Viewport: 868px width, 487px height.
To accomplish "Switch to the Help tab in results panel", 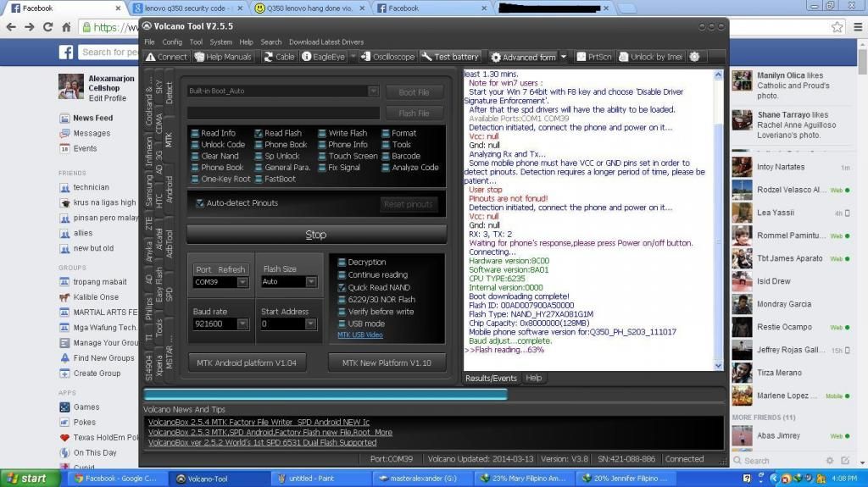I will (533, 378).
